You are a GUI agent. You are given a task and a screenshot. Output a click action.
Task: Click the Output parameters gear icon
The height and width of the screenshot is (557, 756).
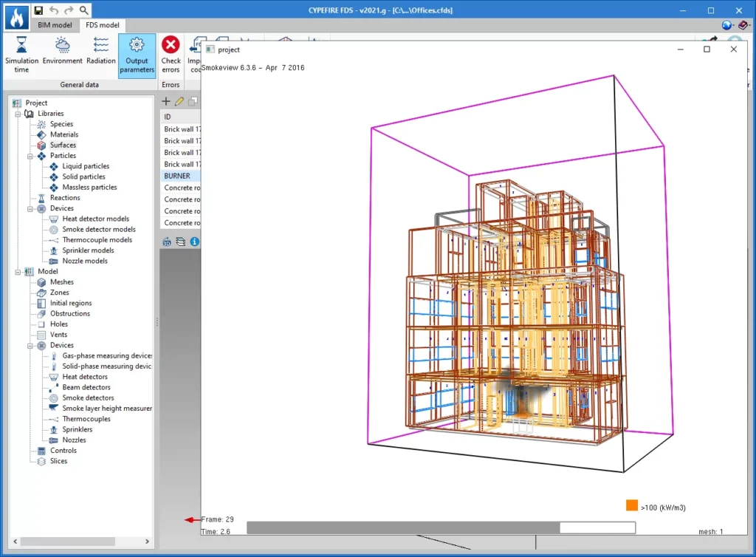[x=137, y=46]
